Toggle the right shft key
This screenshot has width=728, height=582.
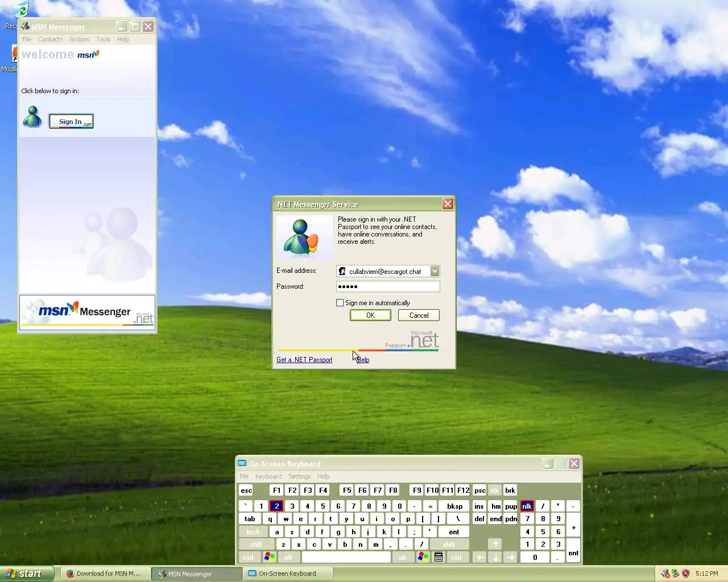(x=449, y=544)
